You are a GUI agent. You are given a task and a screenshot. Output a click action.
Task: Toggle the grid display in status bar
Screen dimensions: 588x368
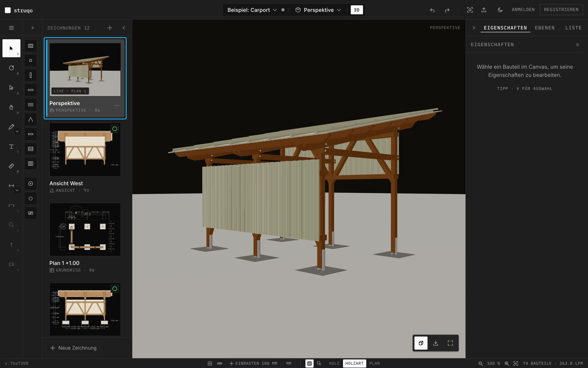coord(210,363)
